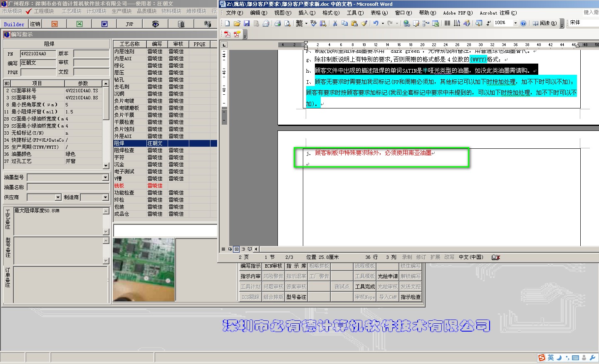Click the Print icon in Word toolbar
Viewport: 599px width, 364px height.
click(x=277, y=23)
